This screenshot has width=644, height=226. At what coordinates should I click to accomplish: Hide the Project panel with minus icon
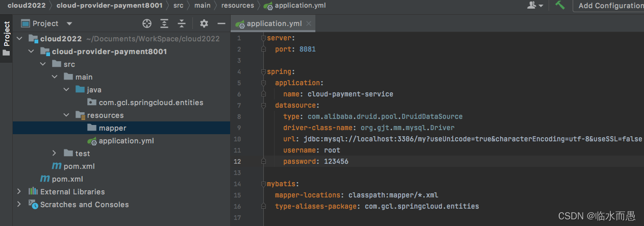tap(221, 23)
